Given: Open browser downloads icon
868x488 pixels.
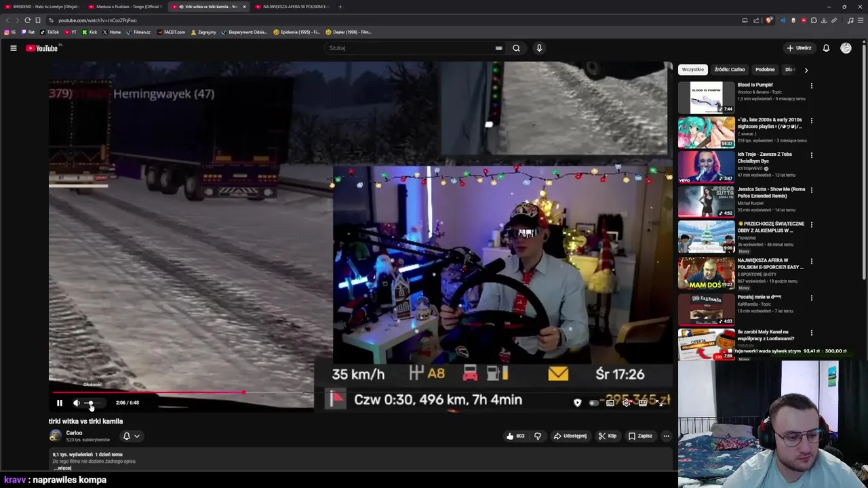Looking at the screenshot, I should (x=824, y=20).
